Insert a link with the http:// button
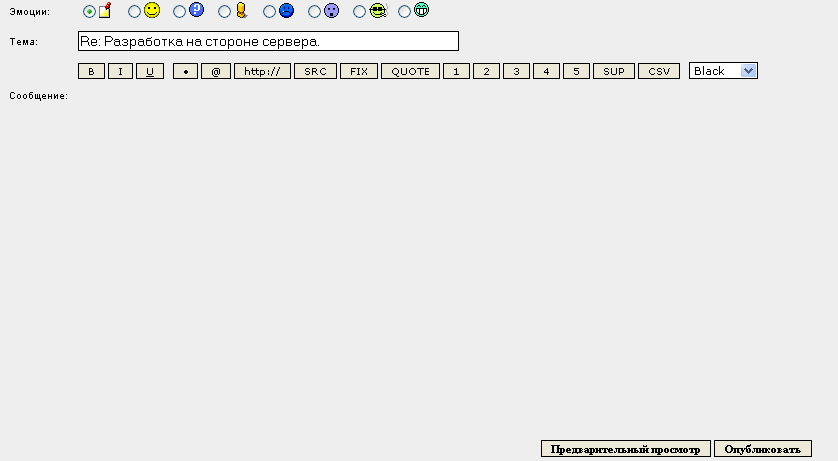The width and height of the screenshot is (838, 461). pos(262,72)
